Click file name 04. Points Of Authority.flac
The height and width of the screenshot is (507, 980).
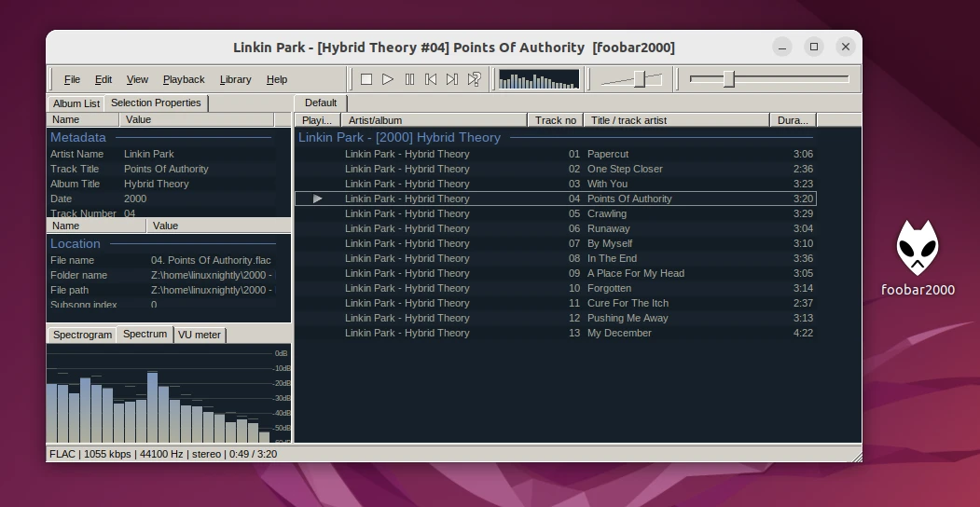click(x=211, y=260)
